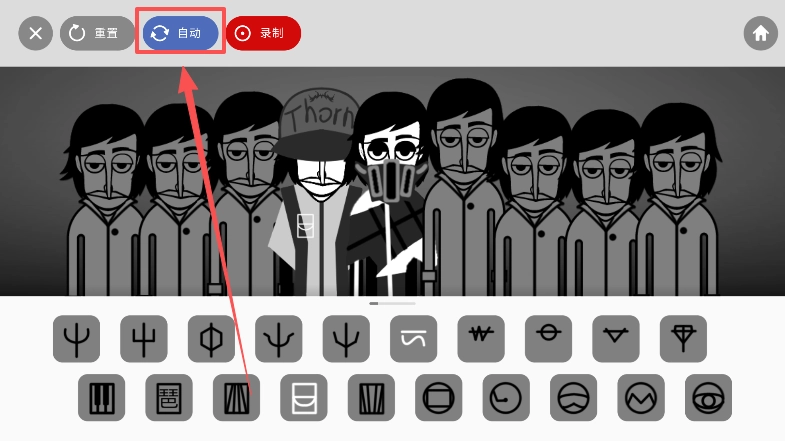Toggle the 自动 auto mode button

tap(181, 33)
